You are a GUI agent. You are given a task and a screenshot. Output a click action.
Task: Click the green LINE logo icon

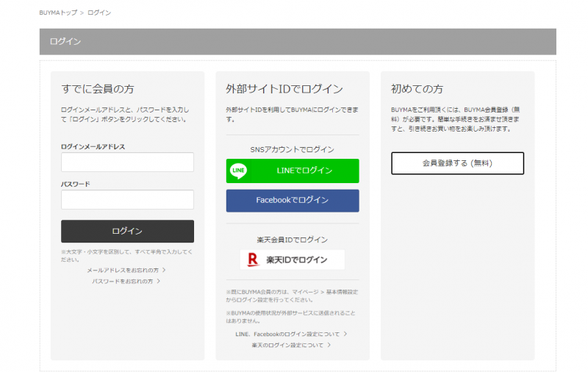pyautogui.click(x=239, y=171)
